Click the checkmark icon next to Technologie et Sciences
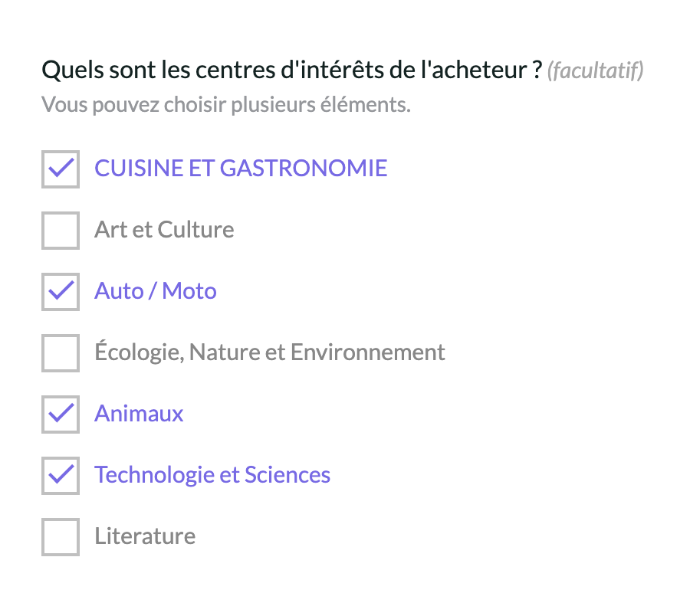 [x=61, y=474]
